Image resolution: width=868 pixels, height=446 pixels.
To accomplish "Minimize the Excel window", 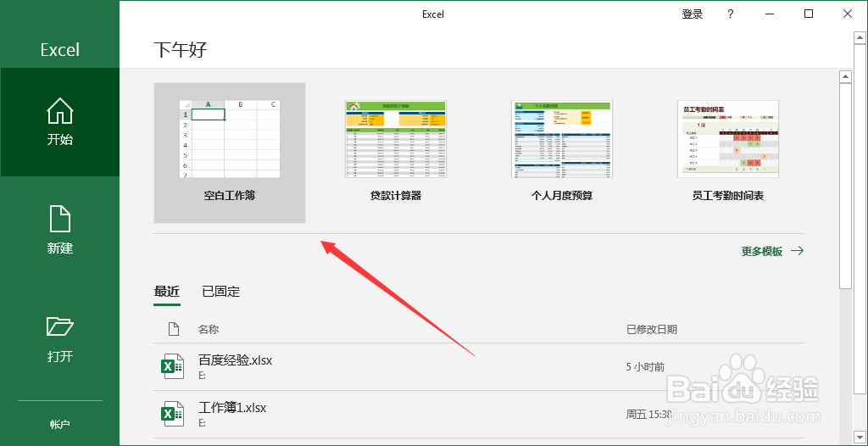I will pyautogui.click(x=771, y=14).
